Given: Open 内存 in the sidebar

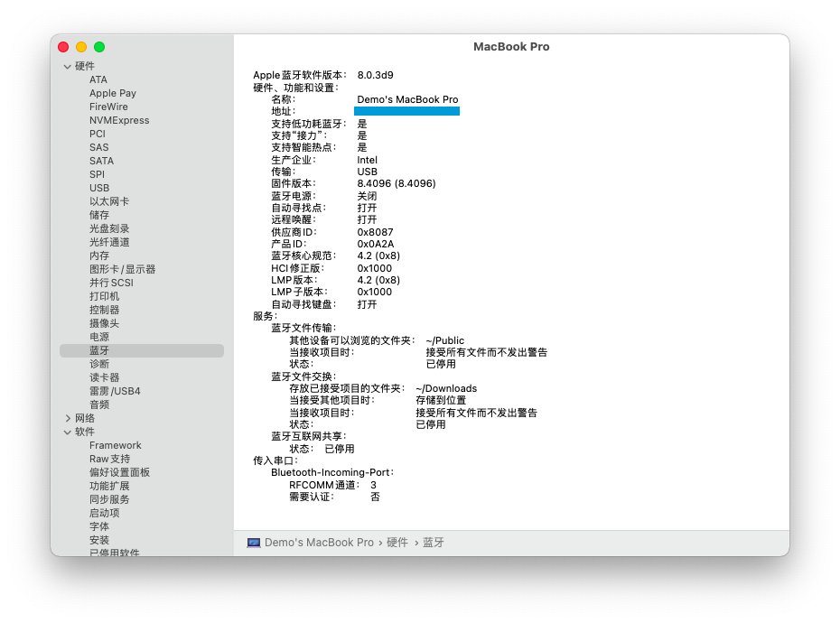Looking at the screenshot, I should pos(99,256).
